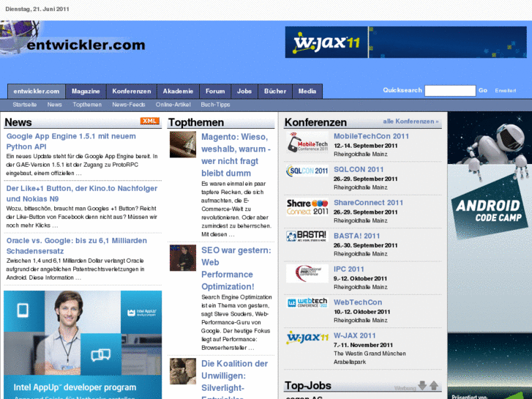Open the W-JAX 11 banner advertisement
This screenshot has width=532, height=399.
coord(406,42)
